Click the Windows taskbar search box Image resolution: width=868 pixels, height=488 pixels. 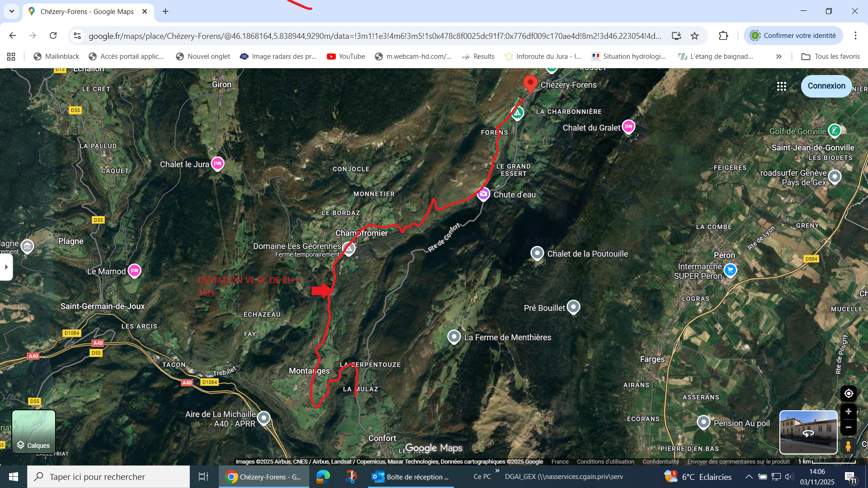[x=108, y=477]
